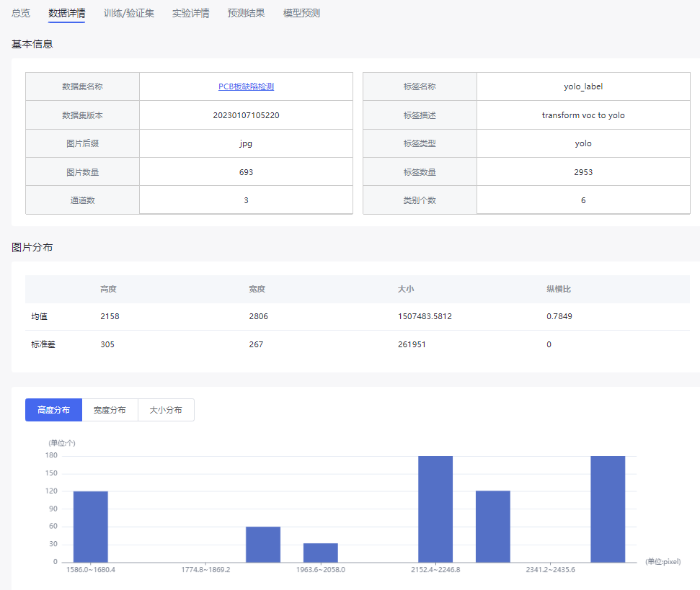Image resolution: width=700 pixels, height=590 pixels.
Task: Show the 宽度分布 chart
Action: 110,410
